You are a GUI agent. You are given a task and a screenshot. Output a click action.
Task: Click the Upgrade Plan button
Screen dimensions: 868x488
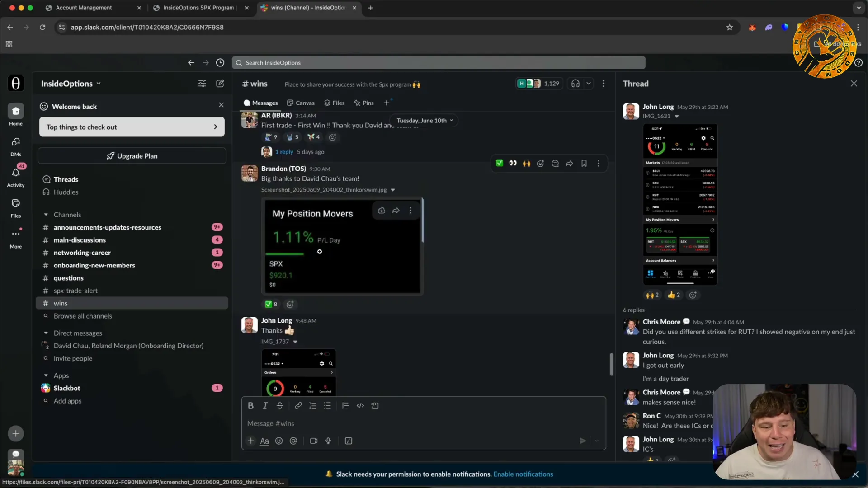coord(132,156)
